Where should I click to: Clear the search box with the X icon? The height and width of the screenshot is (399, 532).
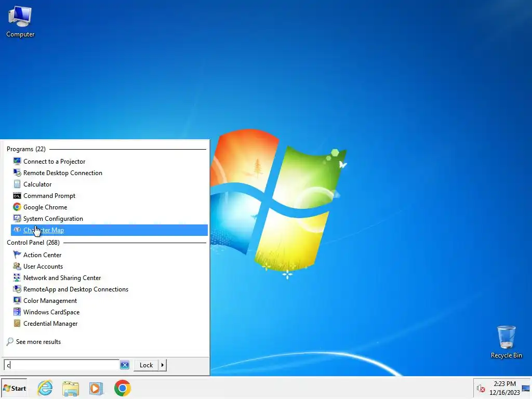(x=125, y=365)
